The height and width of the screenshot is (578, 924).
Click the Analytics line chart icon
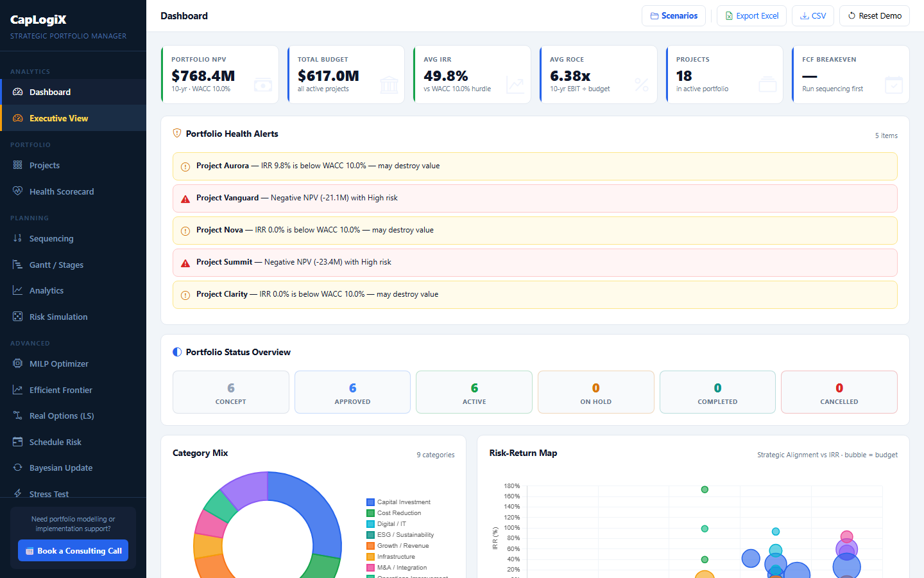18,290
